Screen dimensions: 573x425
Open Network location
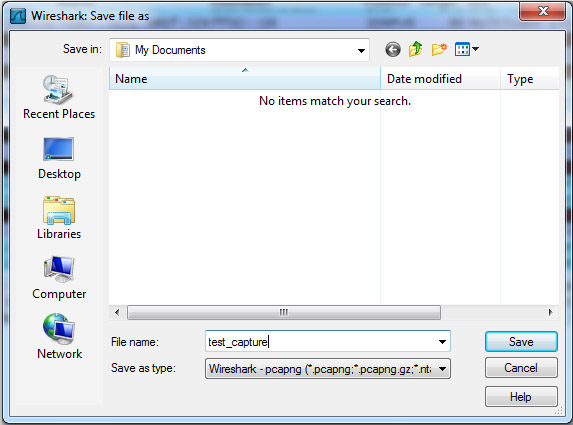[59, 337]
